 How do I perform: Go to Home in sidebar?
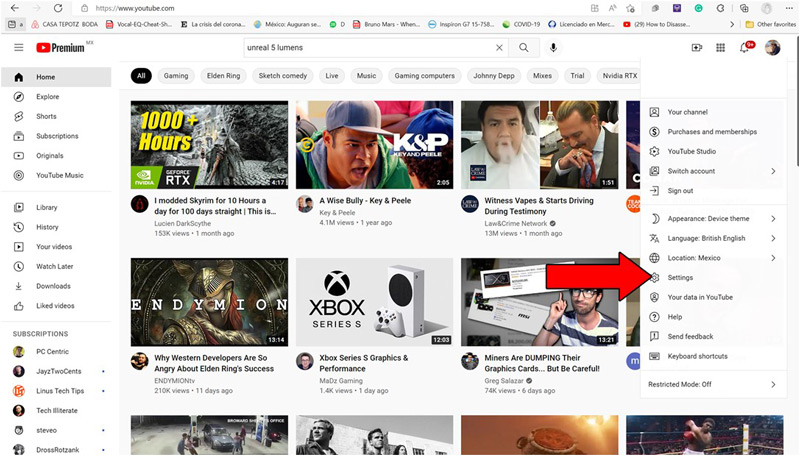pyautogui.click(x=56, y=77)
